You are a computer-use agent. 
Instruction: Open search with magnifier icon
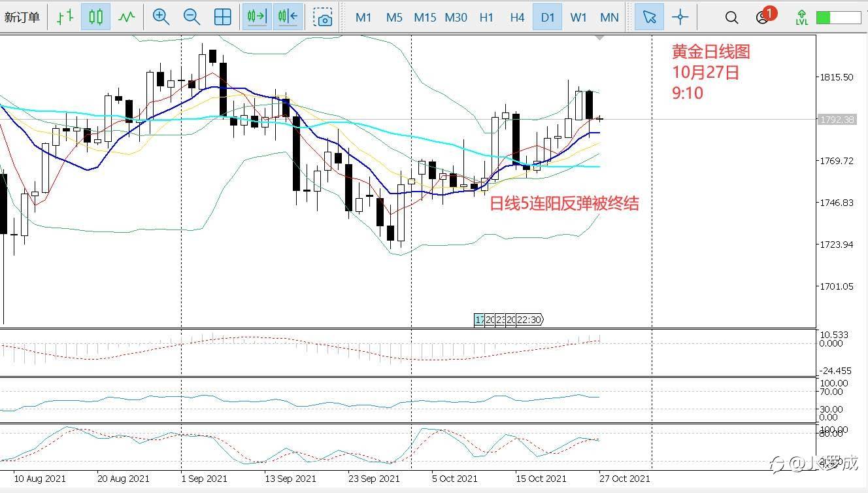coord(732,18)
